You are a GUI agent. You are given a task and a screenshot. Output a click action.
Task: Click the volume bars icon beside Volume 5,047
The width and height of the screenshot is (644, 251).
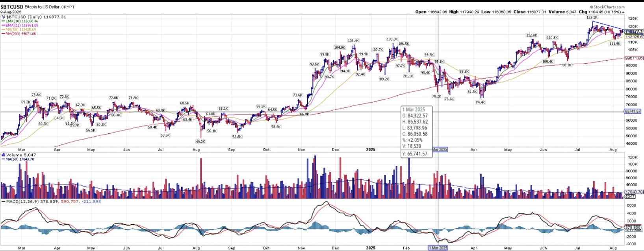[4, 155]
